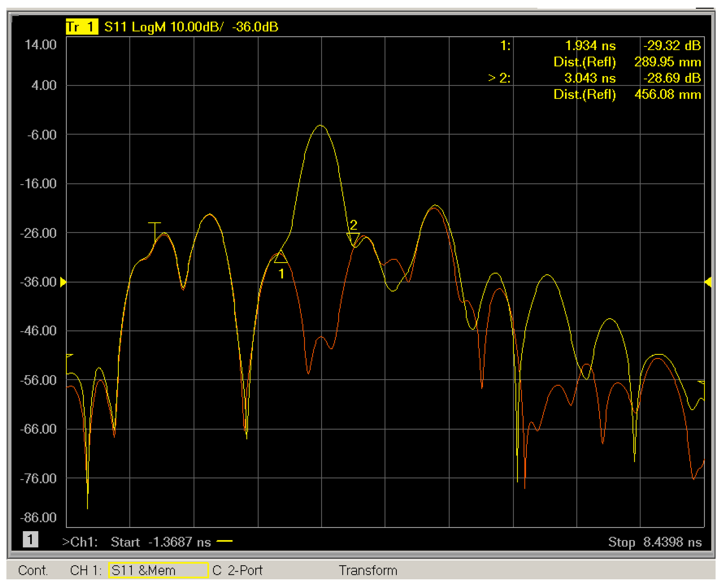Click the Transform status indicator
The width and height of the screenshot is (722, 588).
click(368, 570)
